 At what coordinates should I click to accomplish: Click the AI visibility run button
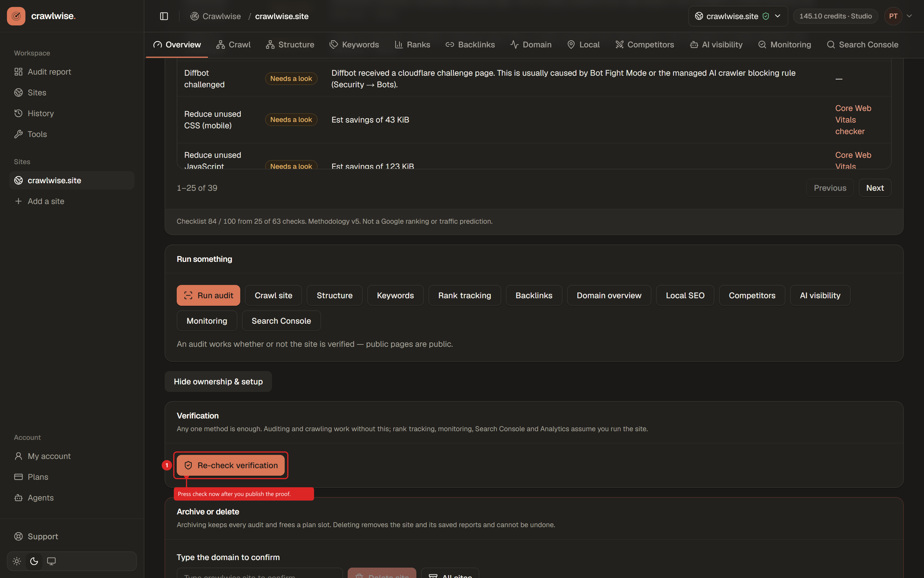point(820,295)
